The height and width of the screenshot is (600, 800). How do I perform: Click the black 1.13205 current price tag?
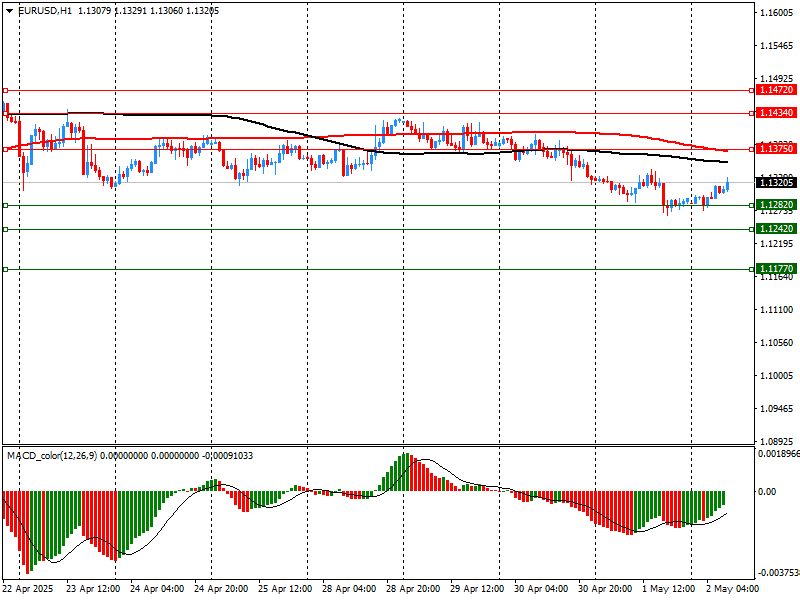tap(776, 182)
